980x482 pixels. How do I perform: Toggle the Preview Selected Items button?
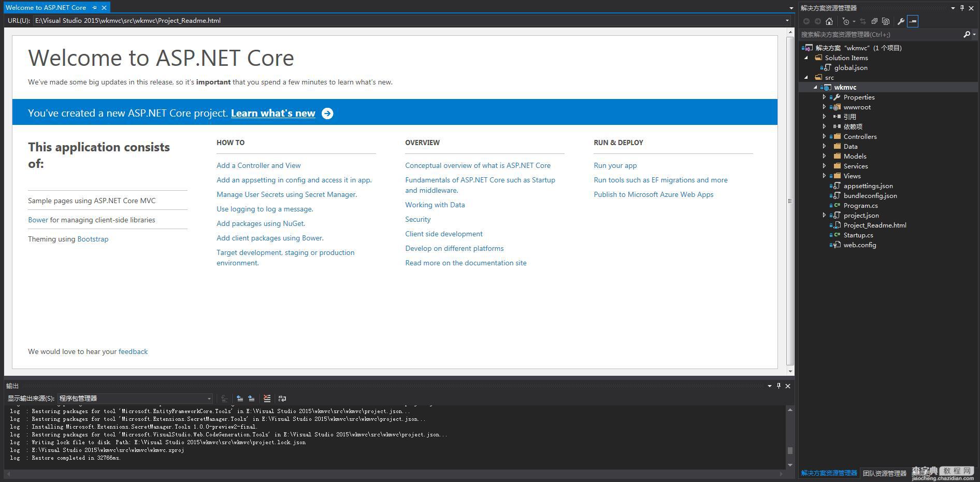click(x=913, y=21)
